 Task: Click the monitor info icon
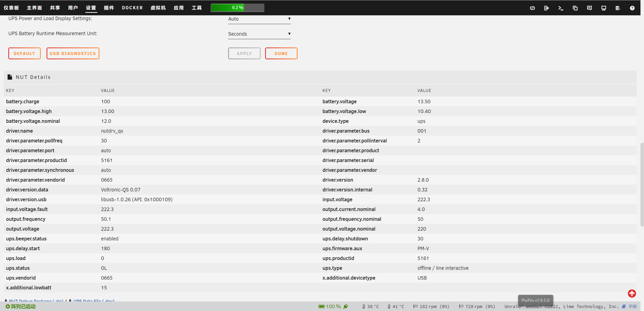point(603,8)
